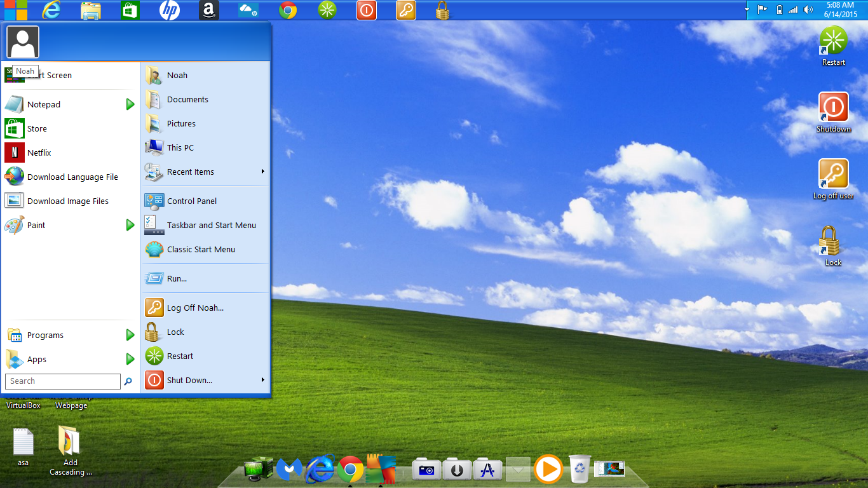This screenshot has height=488, width=868.
Task: Expand the Programs submenu arrow
Action: 130,335
